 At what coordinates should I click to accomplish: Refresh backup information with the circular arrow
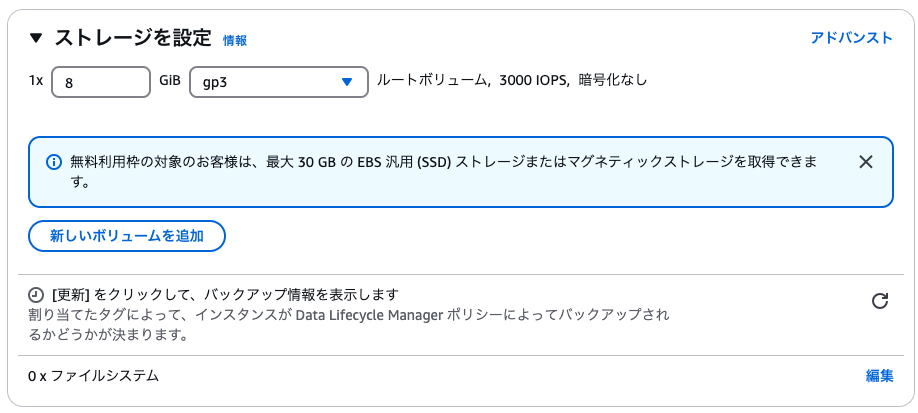click(x=880, y=301)
